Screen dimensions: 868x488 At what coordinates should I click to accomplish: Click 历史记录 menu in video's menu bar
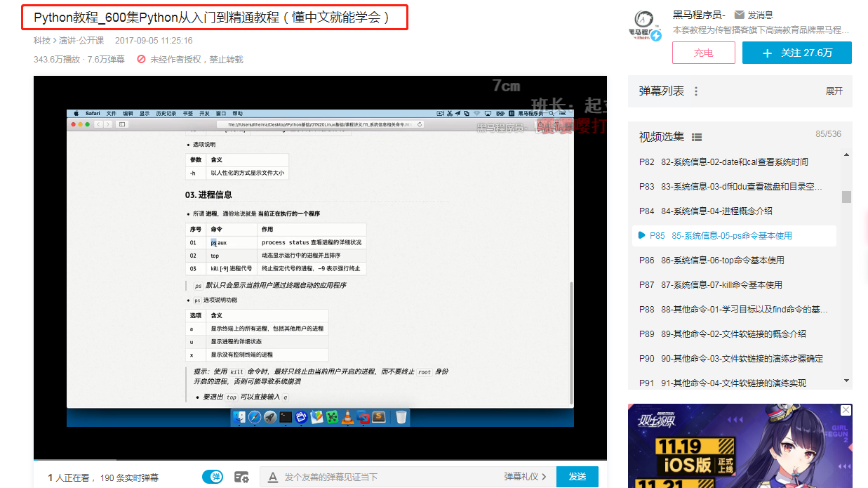pyautogui.click(x=166, y=113)
